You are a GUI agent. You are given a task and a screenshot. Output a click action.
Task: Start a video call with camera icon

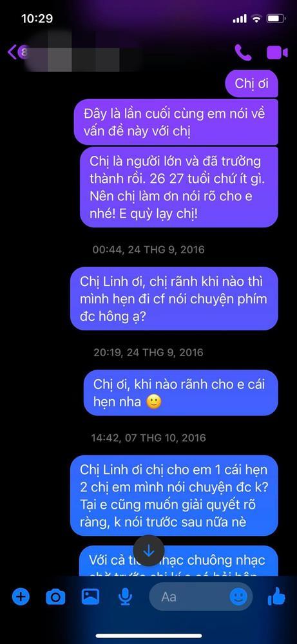tap(277, 53)
